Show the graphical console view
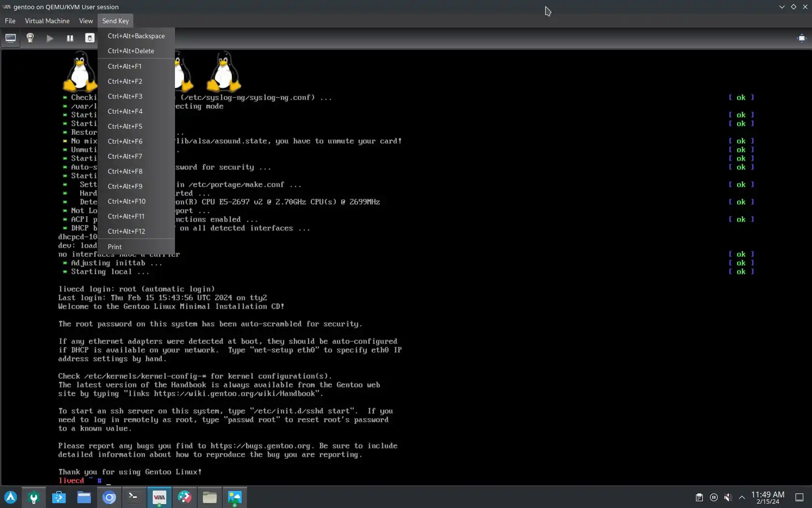 pyautogui.click(x=10, y=38)
